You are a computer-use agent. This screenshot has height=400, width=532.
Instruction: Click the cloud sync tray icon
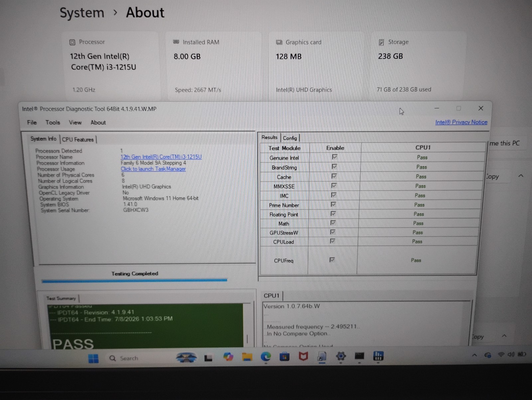[x=488, y=355]
